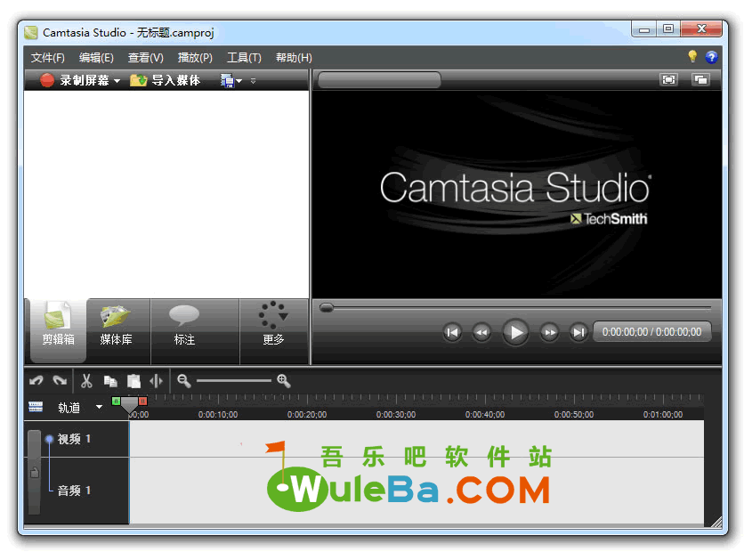This screenshot has width=744, height=560.
Task: Click the gray playhead on the timeline
Action: [x=129, y=404]
